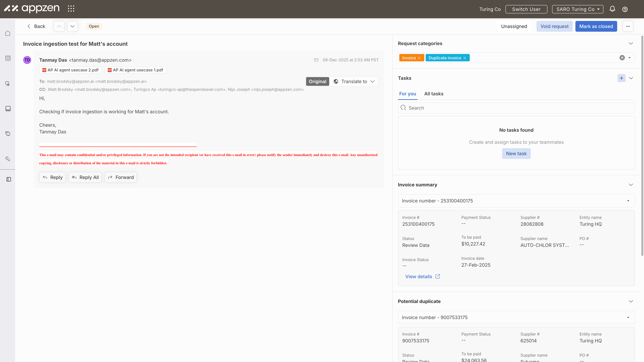
Task: Switch to the All tasks tab
Action: [434, 94]
